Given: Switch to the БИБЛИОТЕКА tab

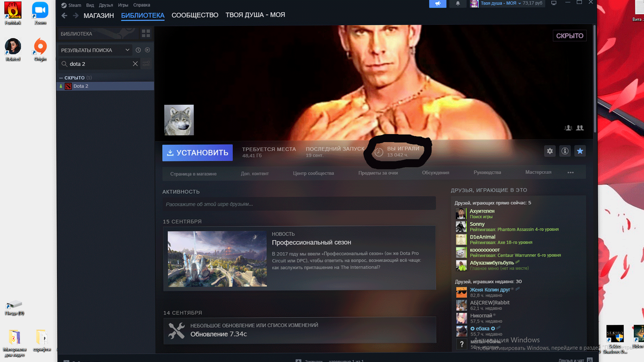Looking at the screenshot, I should (x=143, y=16).
